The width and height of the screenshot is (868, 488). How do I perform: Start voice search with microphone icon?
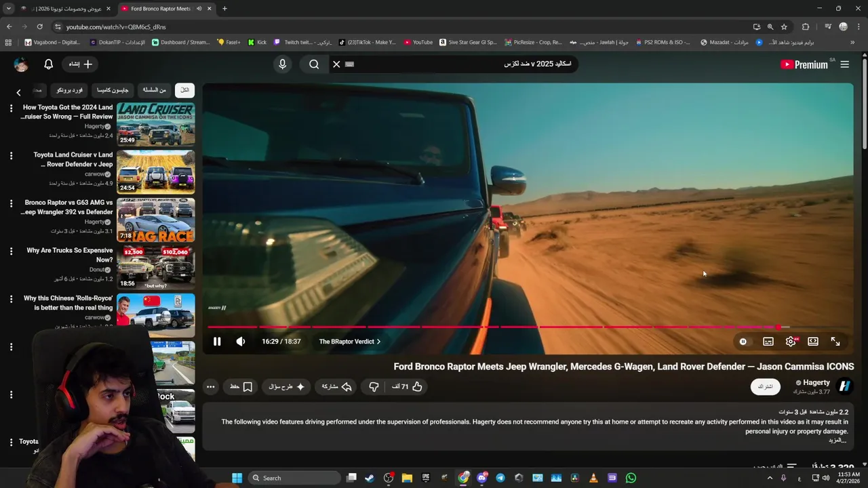click(x=283, y=64)
